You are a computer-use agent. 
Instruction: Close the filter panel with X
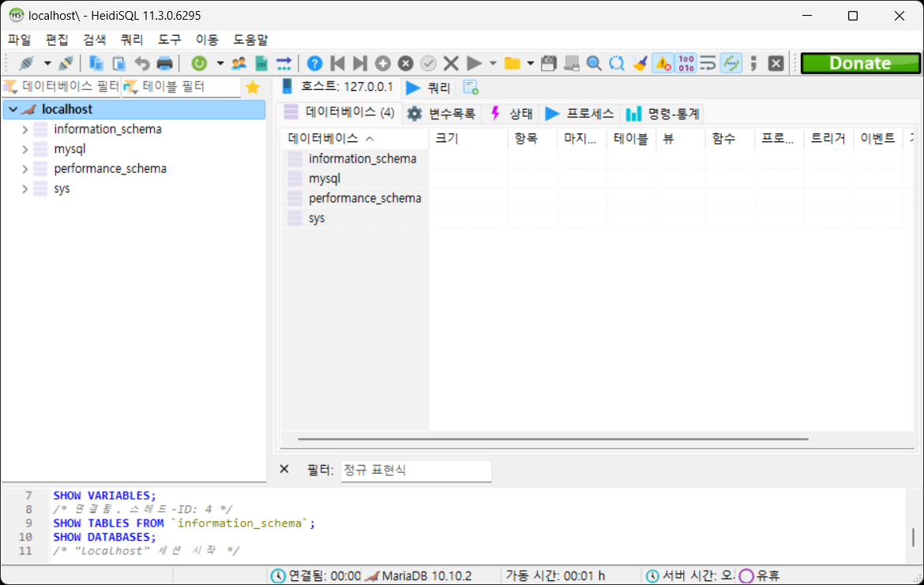point(284,469)
